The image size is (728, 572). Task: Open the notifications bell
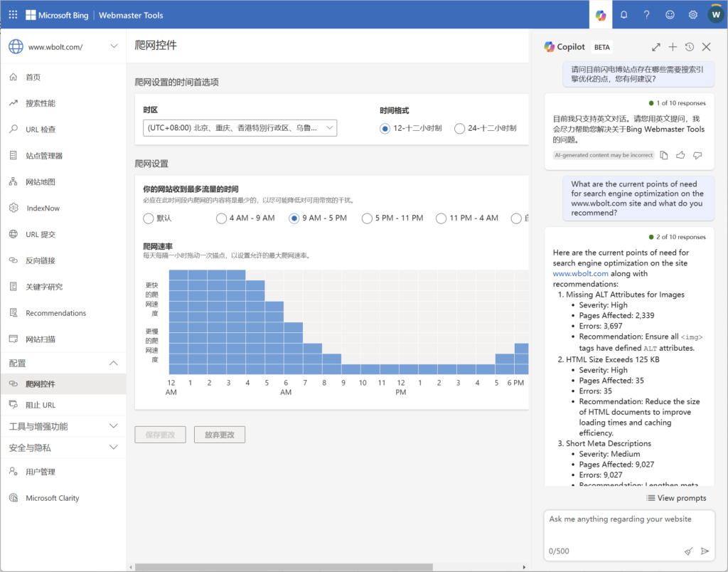click(x=623, y=14)
